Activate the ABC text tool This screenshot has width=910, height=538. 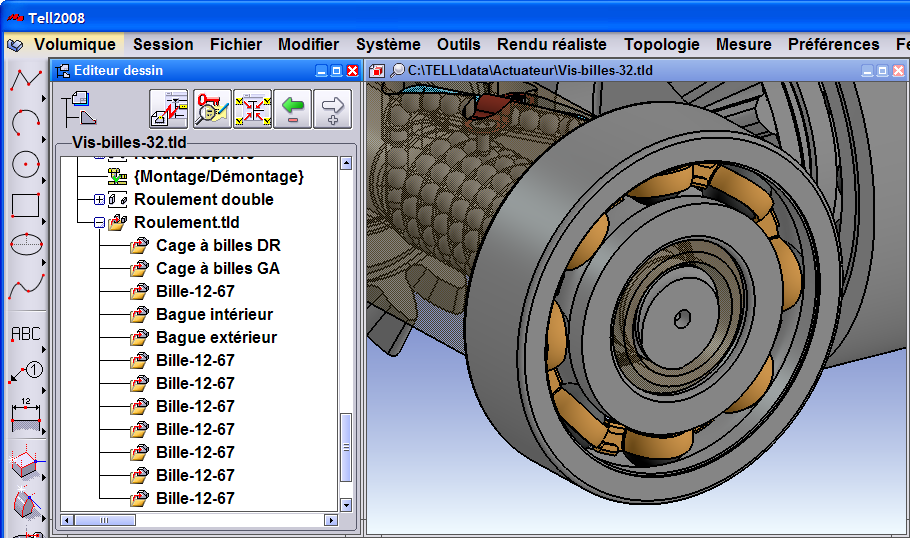(26, 334)
